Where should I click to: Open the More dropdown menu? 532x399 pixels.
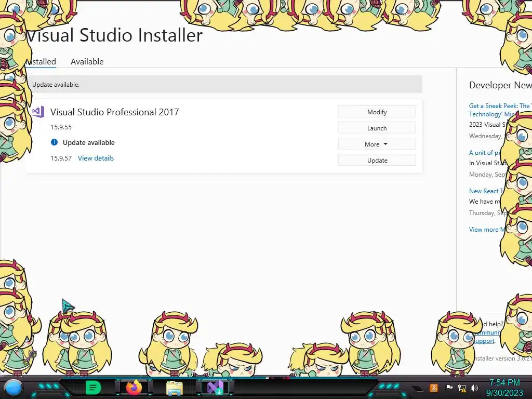[x=377, y=144]
